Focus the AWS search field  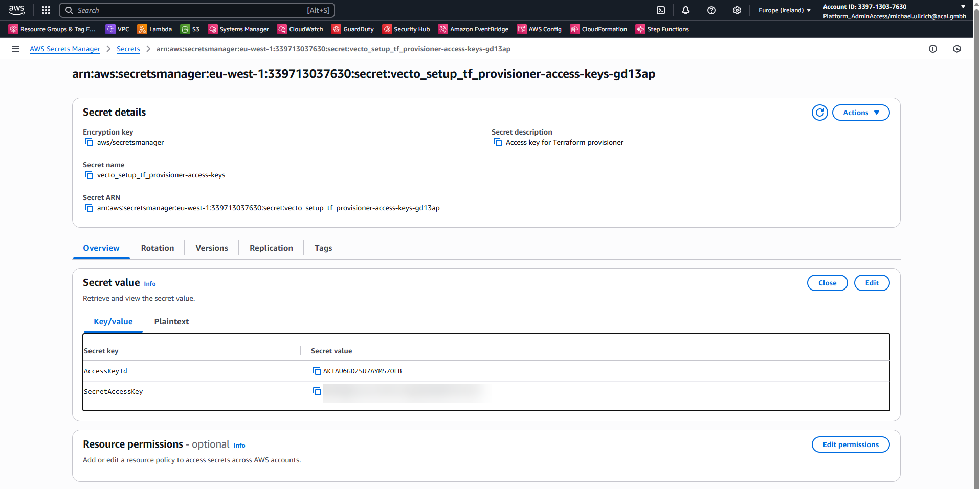pos(197,10)
